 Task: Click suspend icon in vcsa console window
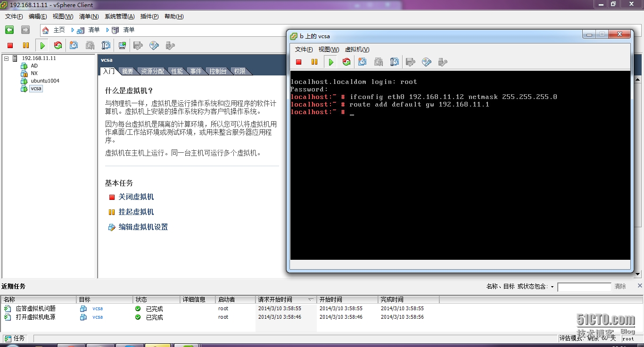(314, 62)
